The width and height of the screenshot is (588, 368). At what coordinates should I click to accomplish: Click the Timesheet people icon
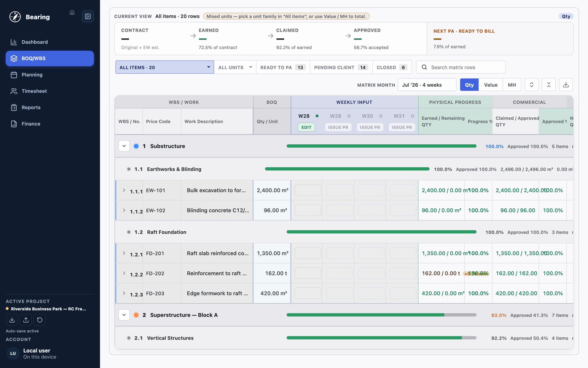pos(14,91)
